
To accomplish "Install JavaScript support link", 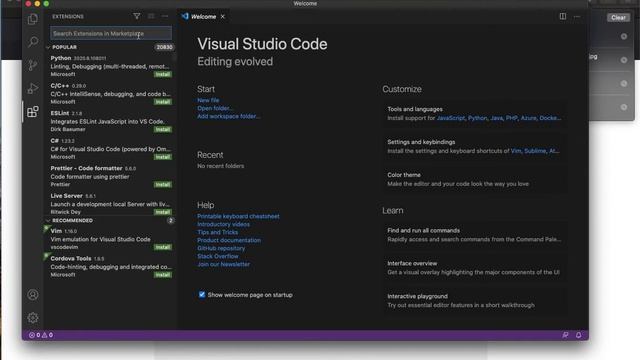I will 451,118.
